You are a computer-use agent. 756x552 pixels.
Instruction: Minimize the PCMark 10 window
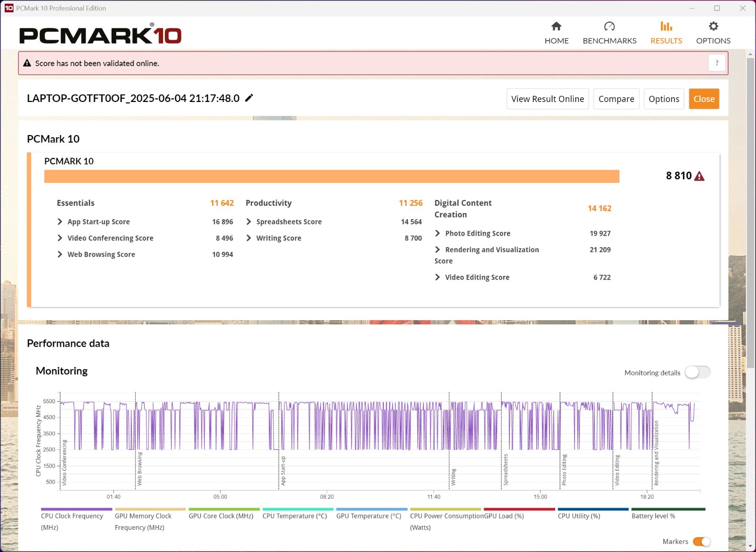tap(692, 8)
